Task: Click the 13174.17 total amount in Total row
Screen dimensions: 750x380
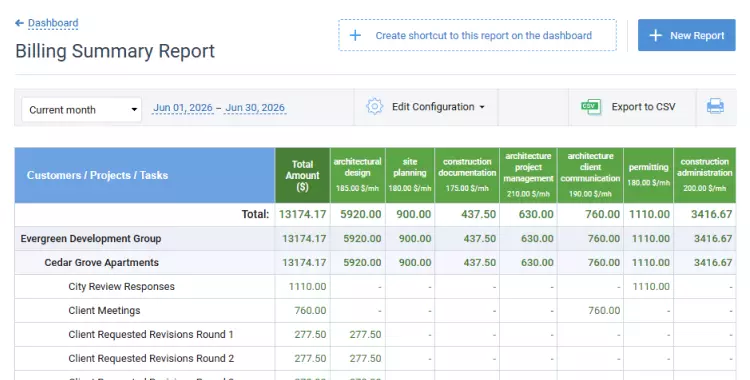Action: (302, 214)
